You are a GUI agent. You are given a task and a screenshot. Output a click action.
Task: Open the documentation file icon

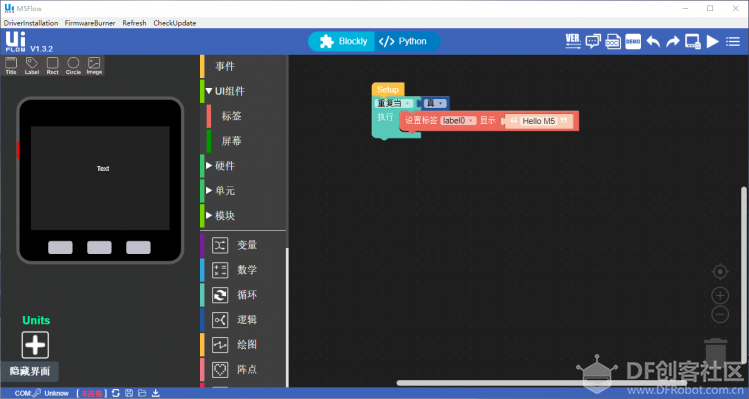point(613,42)
